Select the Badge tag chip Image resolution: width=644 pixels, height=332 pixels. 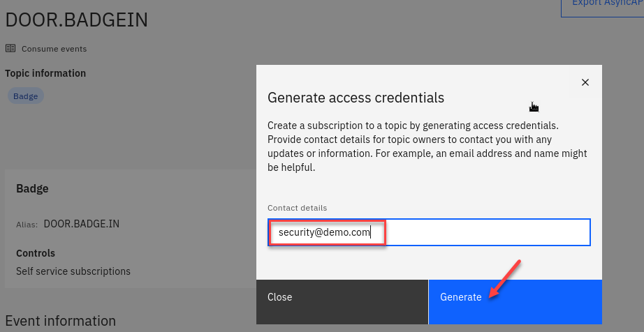(26, 96)
